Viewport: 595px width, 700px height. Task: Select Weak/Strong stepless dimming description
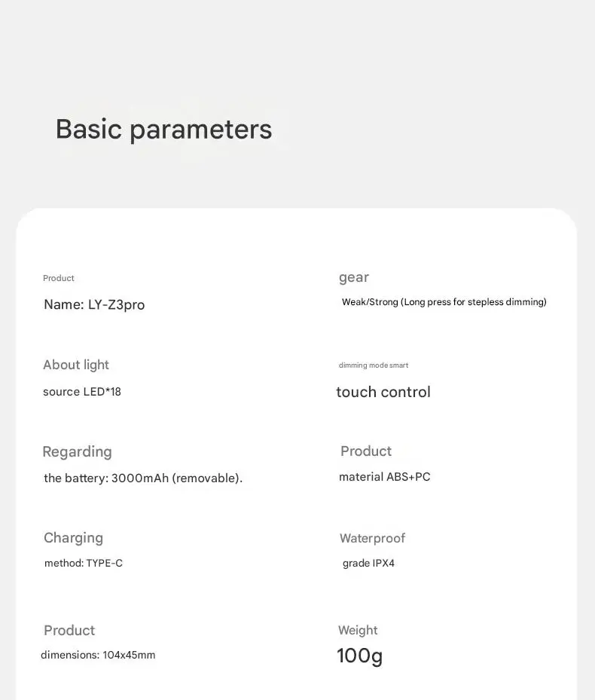(444, 302)
